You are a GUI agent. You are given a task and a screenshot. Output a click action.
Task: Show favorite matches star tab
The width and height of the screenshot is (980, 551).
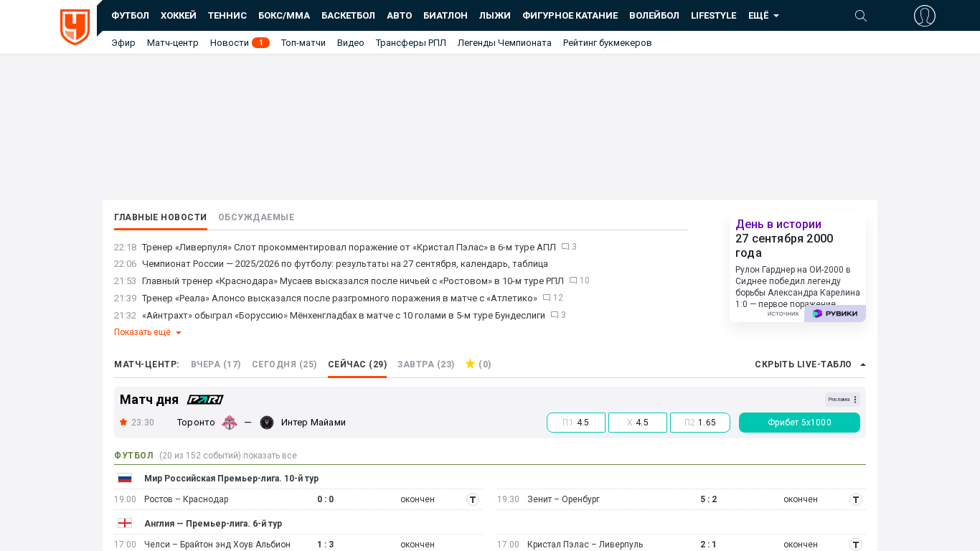point(478,364)
